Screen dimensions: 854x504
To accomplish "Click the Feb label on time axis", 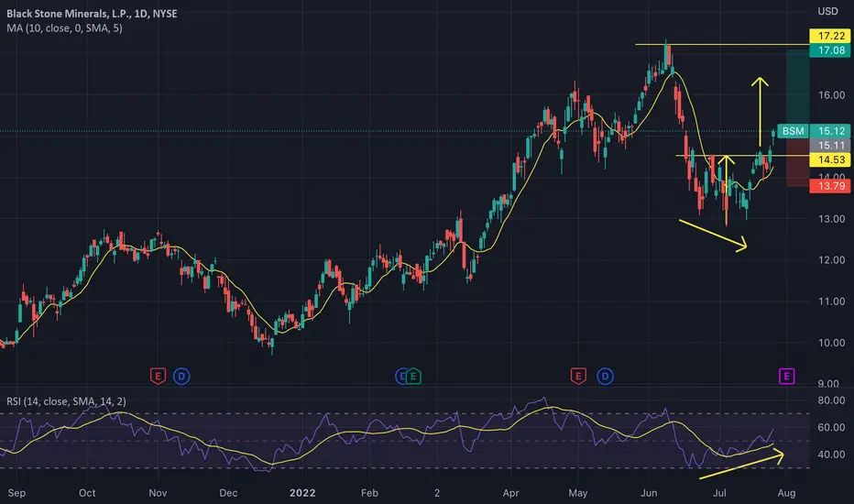I will pyautogui.click(x=369, y=493).
